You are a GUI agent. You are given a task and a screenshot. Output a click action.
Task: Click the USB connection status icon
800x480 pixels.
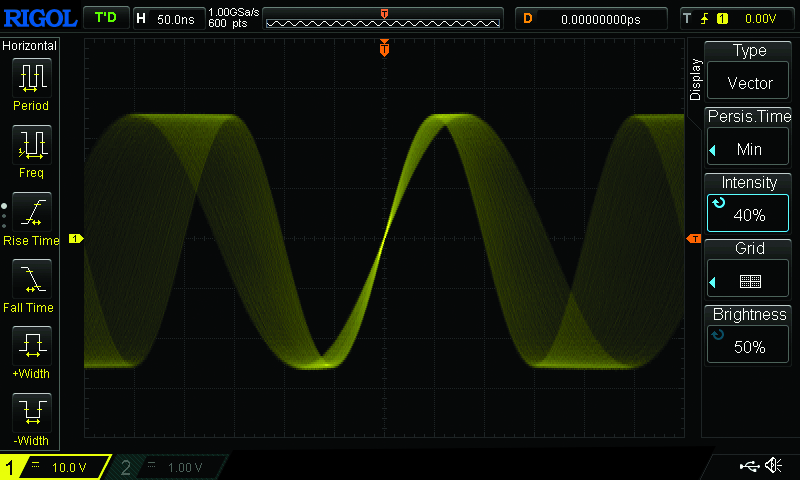pyautogui.click(x=748, y=466)
